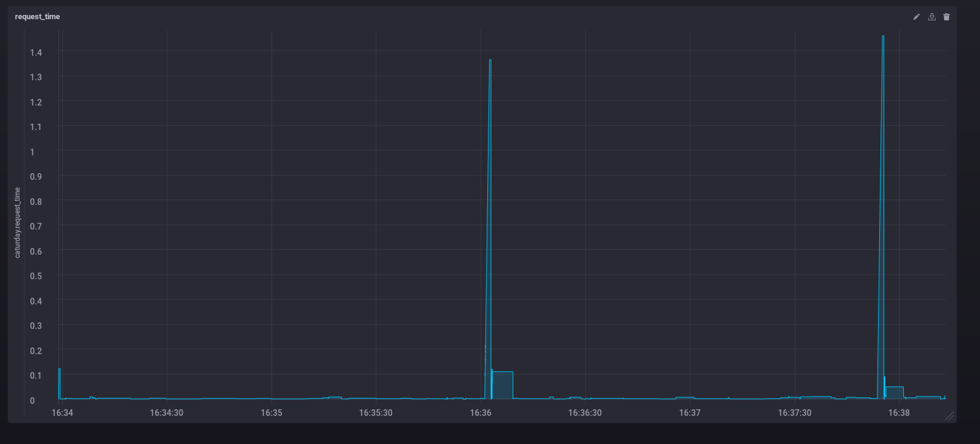Click the x-axis label 16:36
This screenshot has height=444, width=980.
click(x=481, y=413)
